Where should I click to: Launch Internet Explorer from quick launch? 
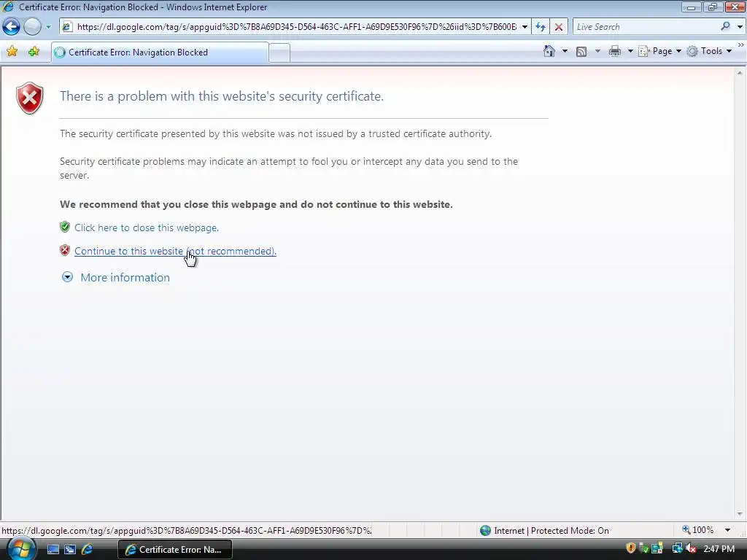(87, 549)
